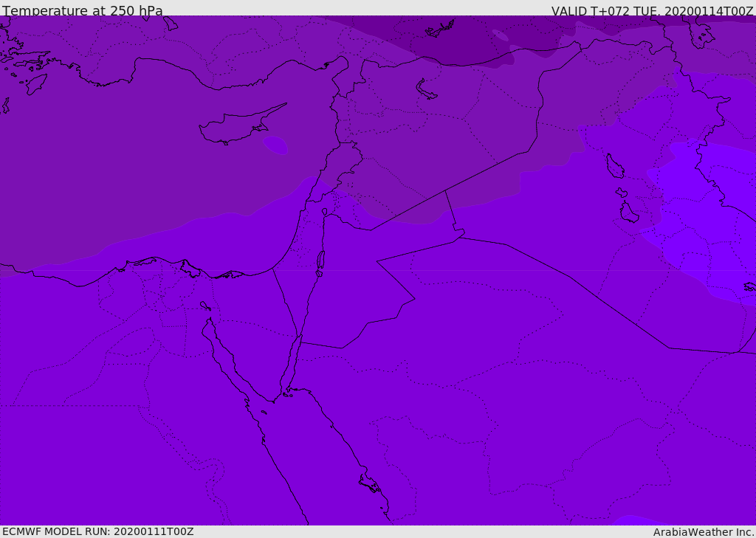Click the 'VALID T+072 TUE. 20200114T00Z' label
The height and width of the screenshot is (538, 756).
click(653, 11)
